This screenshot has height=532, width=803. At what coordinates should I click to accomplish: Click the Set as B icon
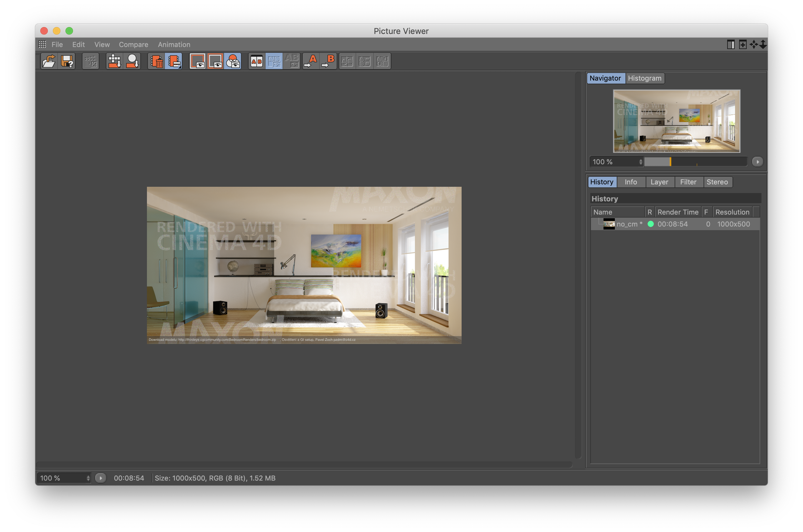pyautogui.click(x=328, y=61)
